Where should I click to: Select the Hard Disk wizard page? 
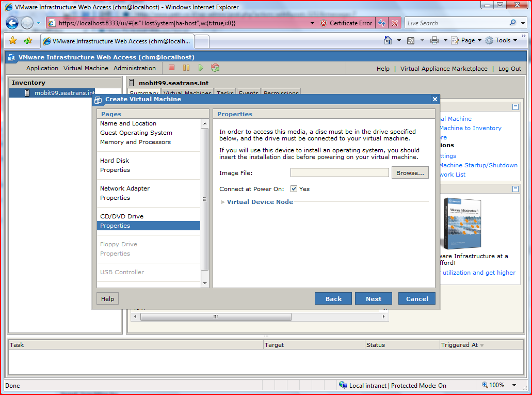115,160
